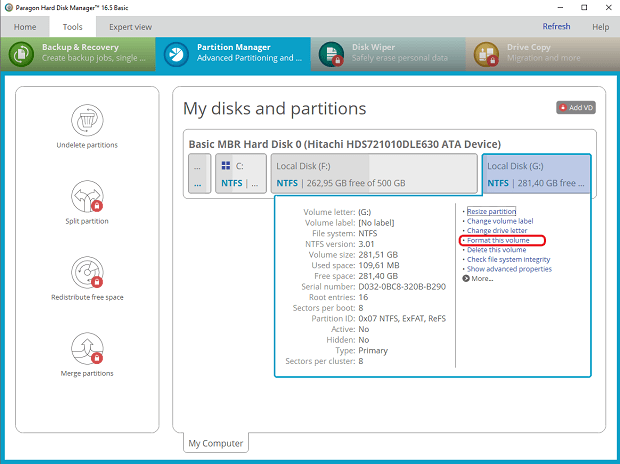620x464 pixels.
Task: Click the Disk Wiper locked icon
Action: point(331,54)
